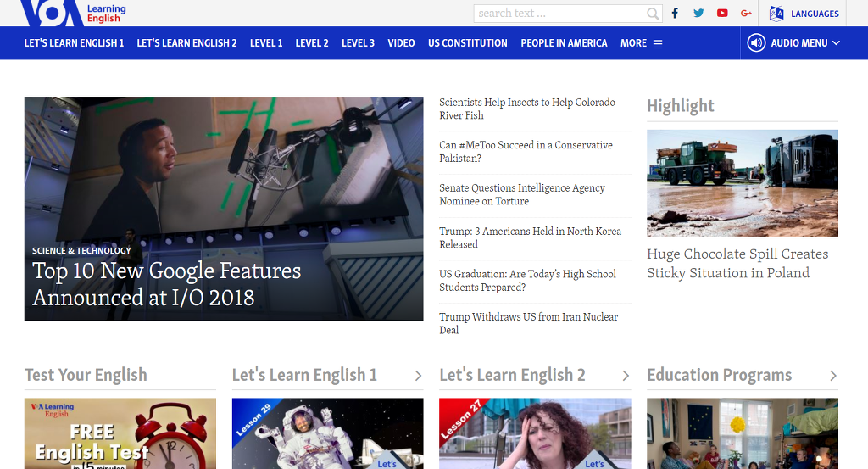The width and height of the screenshot is (868, 469).
Task: Select People in America in navigation
Action: pyautogui.click(x=564, y=43)
